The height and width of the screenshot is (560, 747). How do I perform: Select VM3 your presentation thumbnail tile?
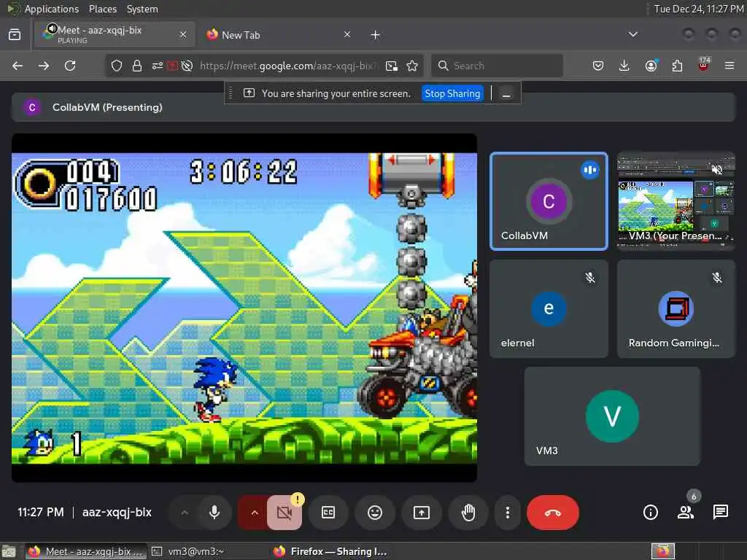tap(676, 201)
